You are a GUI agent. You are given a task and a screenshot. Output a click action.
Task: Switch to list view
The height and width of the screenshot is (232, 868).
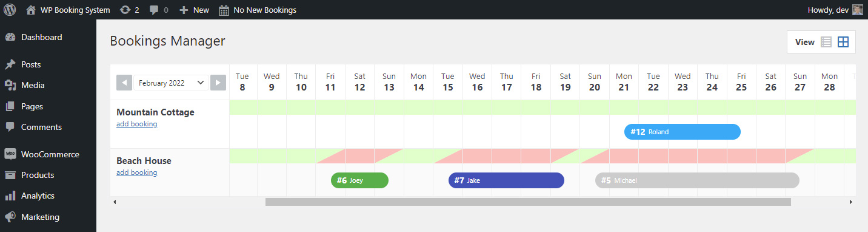pos(826,42)
